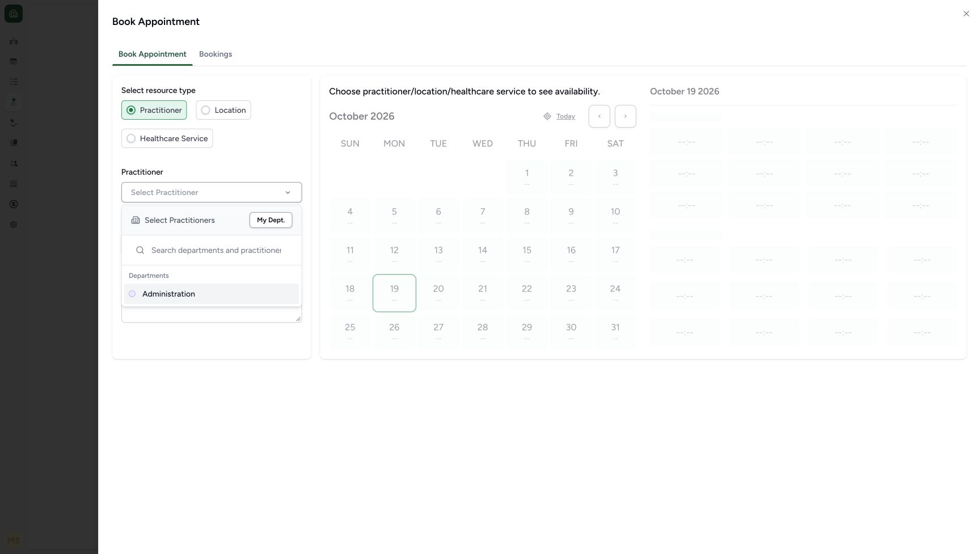Screen dimensions: 980x554
Task: Click the app logo in the sidebar
Action: tap(14, 14)
